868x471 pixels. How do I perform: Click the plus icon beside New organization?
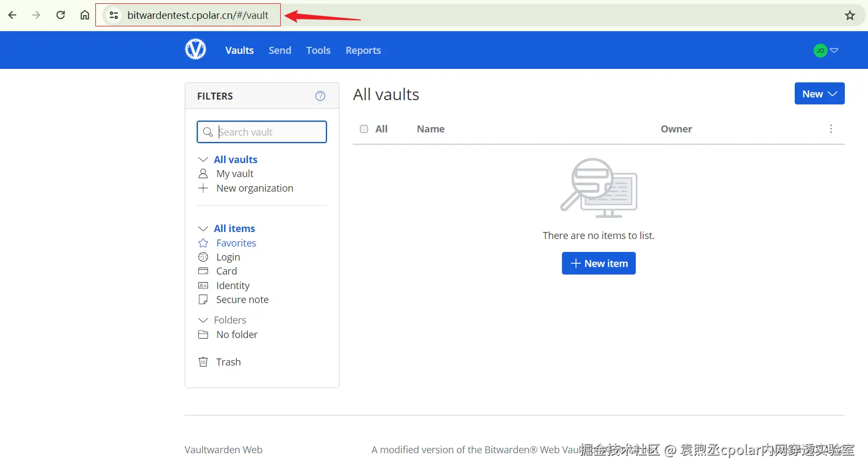click(x=203, y=188)
